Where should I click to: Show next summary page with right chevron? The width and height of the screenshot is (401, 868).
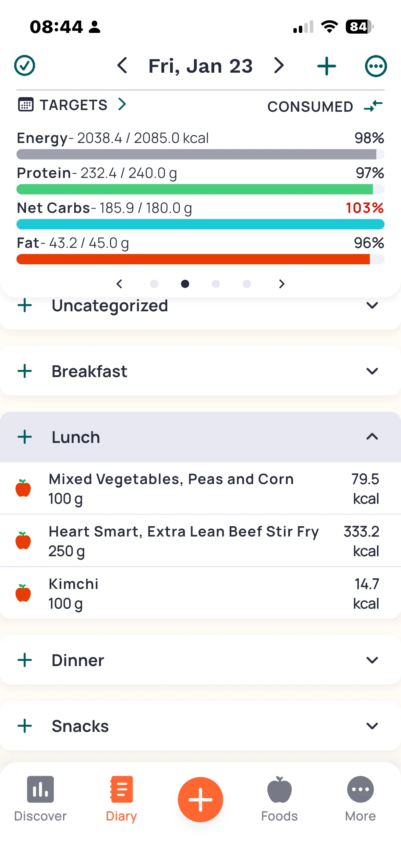(x=282, y=284)
